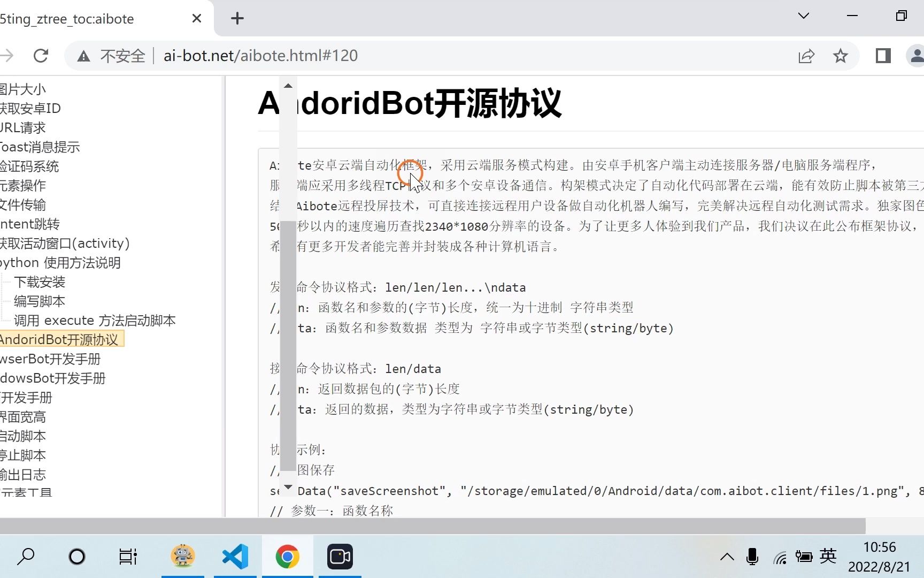Open the clock showing 10:56
924x578 pixels.
tap(879, 547)
